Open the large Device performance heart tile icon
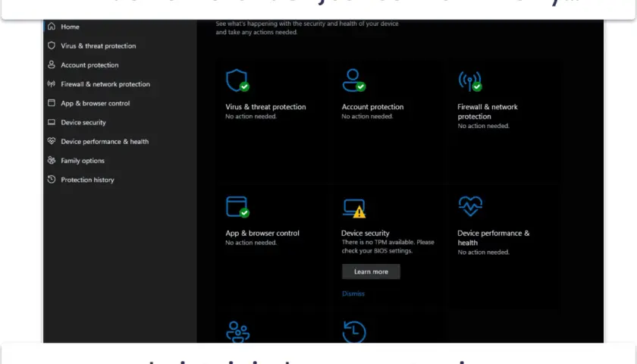This screenshot has height=364, width=637. [x=470, y=206]
